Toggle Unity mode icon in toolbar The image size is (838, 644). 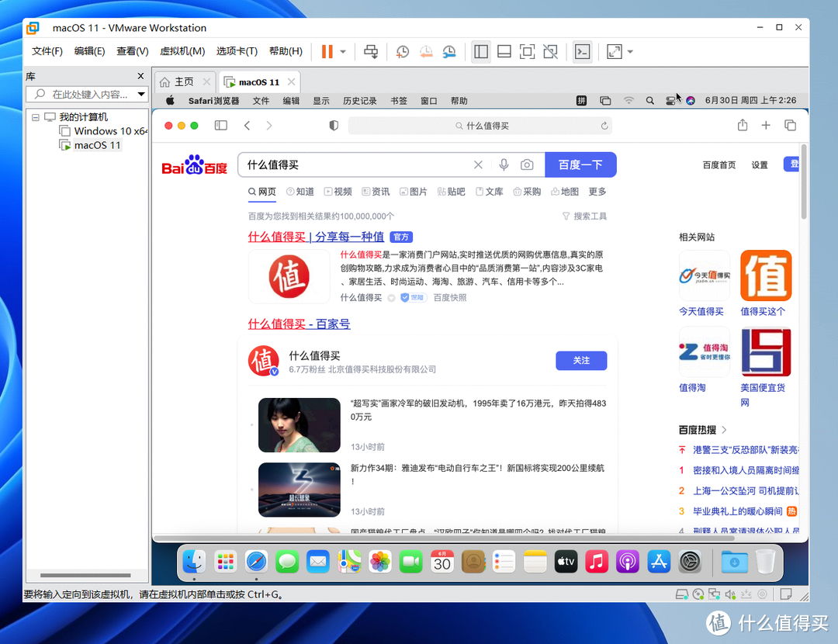click(550, 51)
